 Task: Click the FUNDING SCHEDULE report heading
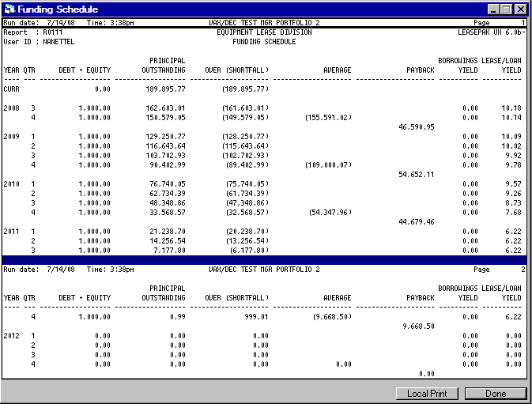(264, 42)
